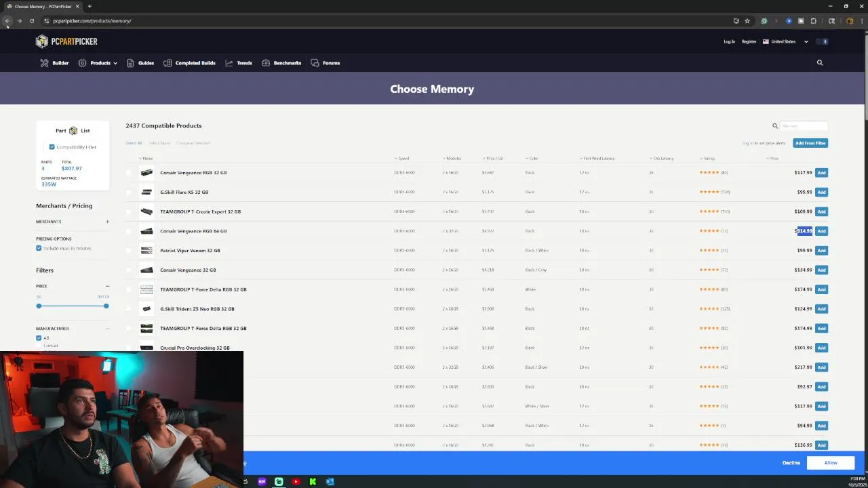The image size is (868, 488).
Task: Go back with the browser back arrow
Action: point(7,21)
